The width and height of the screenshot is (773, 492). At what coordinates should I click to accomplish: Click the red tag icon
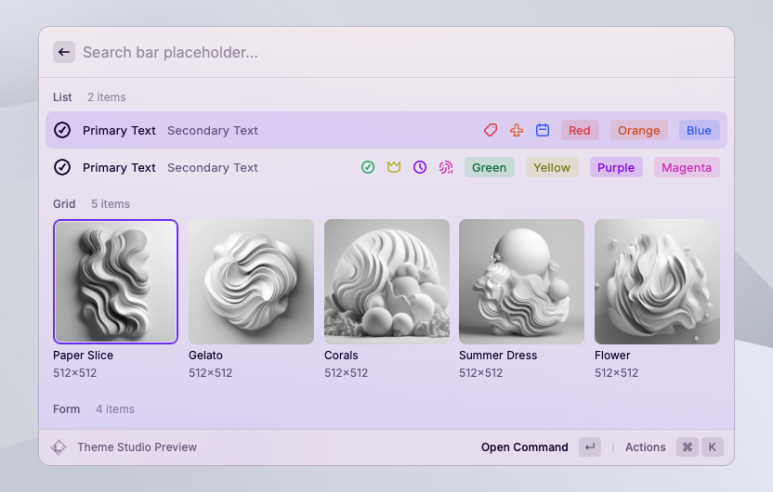491,130
